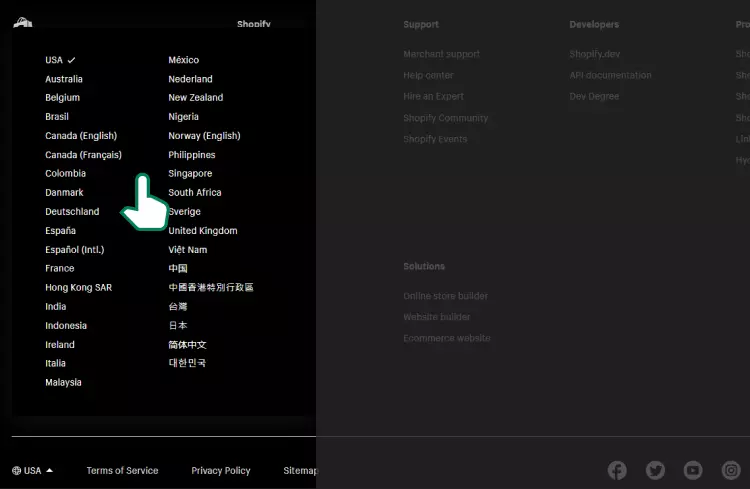This screenshot has height=489, width=750.
Task: Click the Shopify logo at top left
Action: point(23,24)
